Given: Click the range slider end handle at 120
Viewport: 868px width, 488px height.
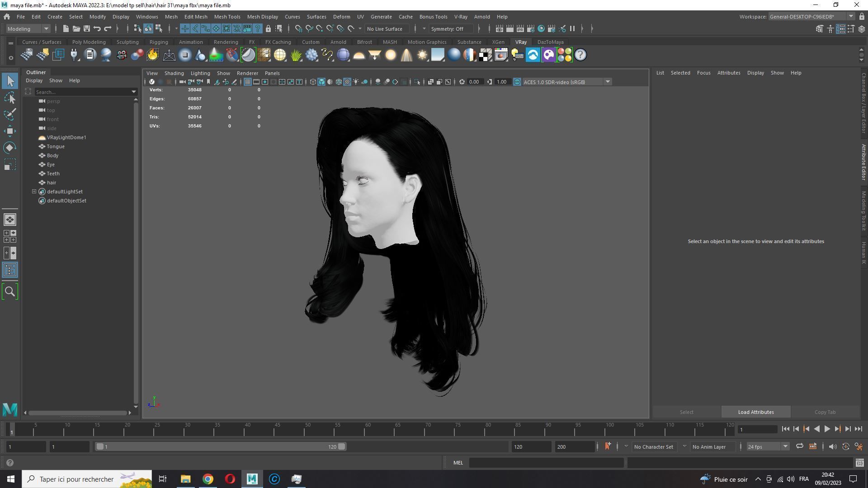Looking at the screenshot, I should click(342, 446).
